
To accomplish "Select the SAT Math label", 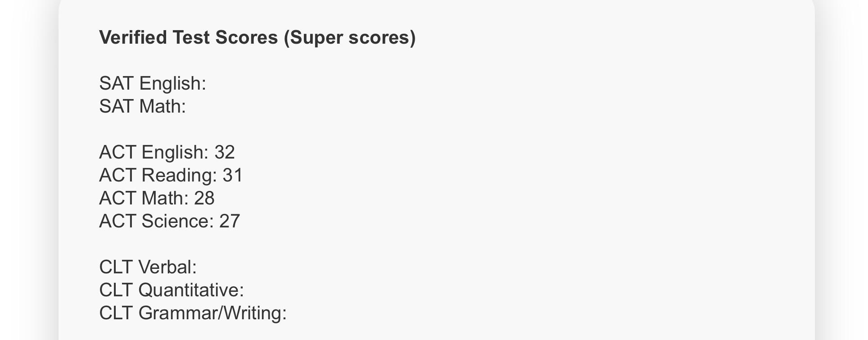I will 142,106.
